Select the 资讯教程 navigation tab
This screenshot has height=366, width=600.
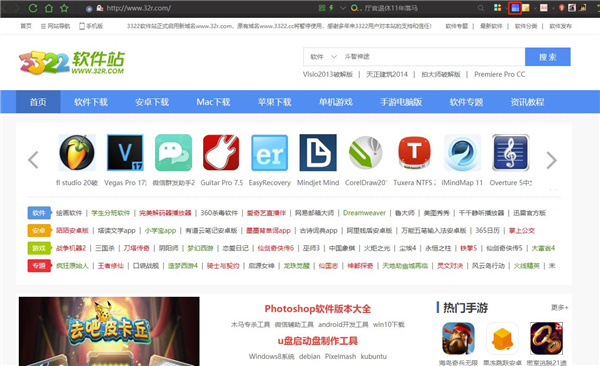coord(527,102)
